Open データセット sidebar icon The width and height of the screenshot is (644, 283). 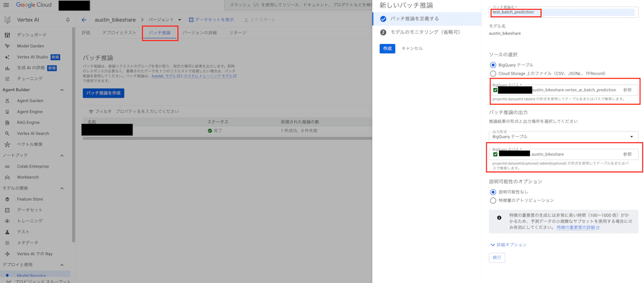(7, 210)
